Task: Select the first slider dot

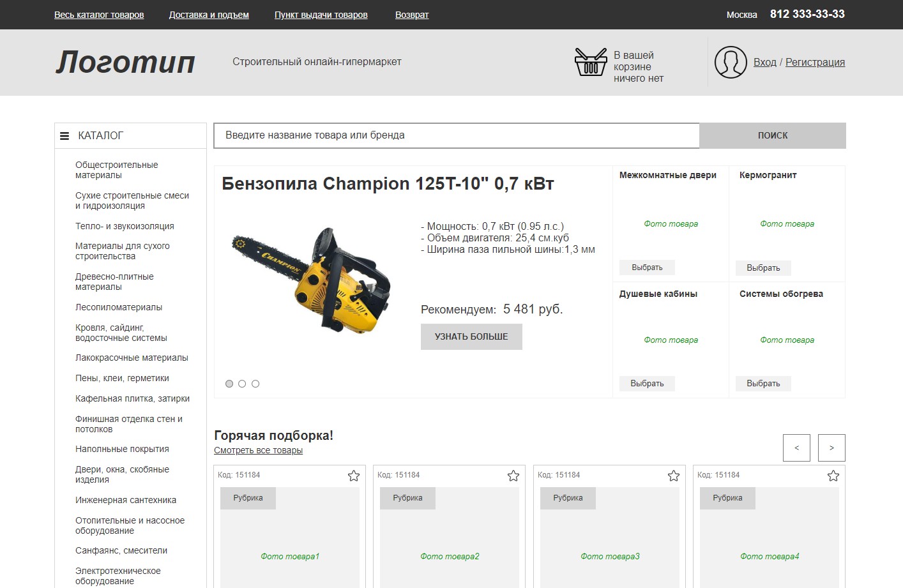Action: click(229, 384)
